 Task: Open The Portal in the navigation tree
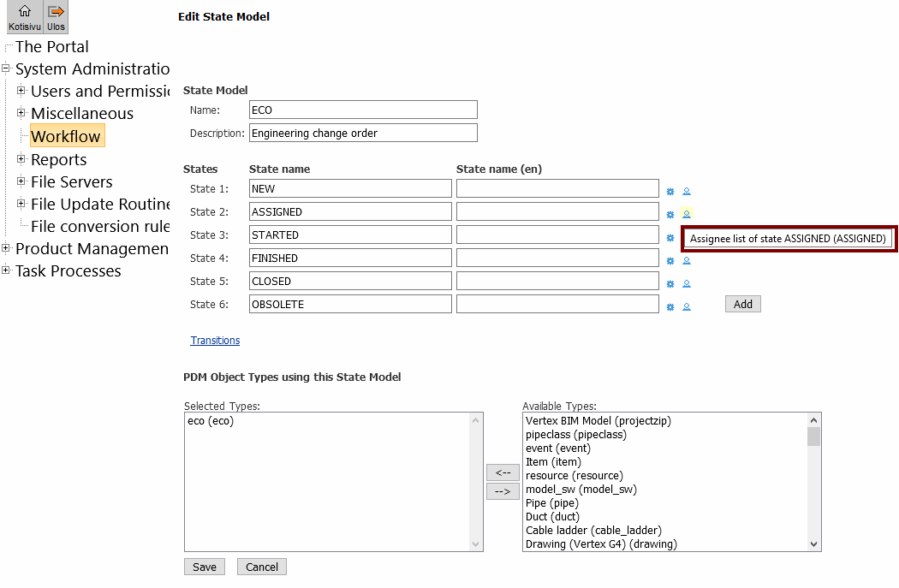[51, 46]
